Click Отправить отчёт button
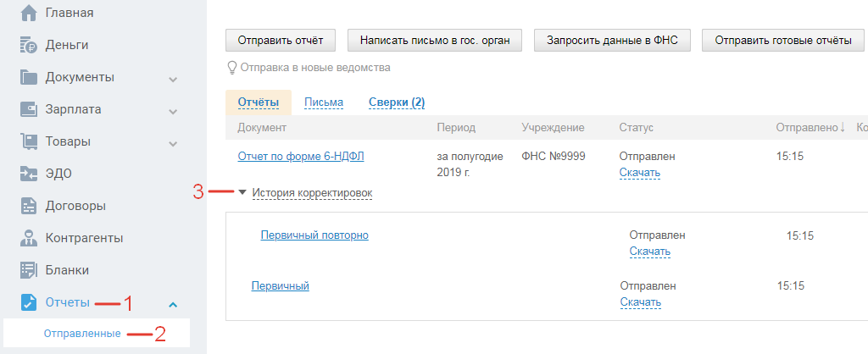The image size is (868, 354). [280, 40]
